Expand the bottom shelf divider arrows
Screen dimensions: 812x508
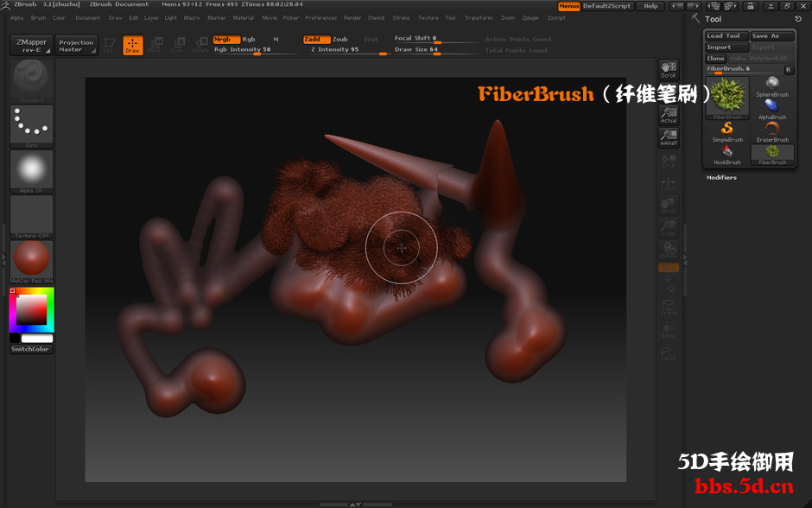[355, 505]
